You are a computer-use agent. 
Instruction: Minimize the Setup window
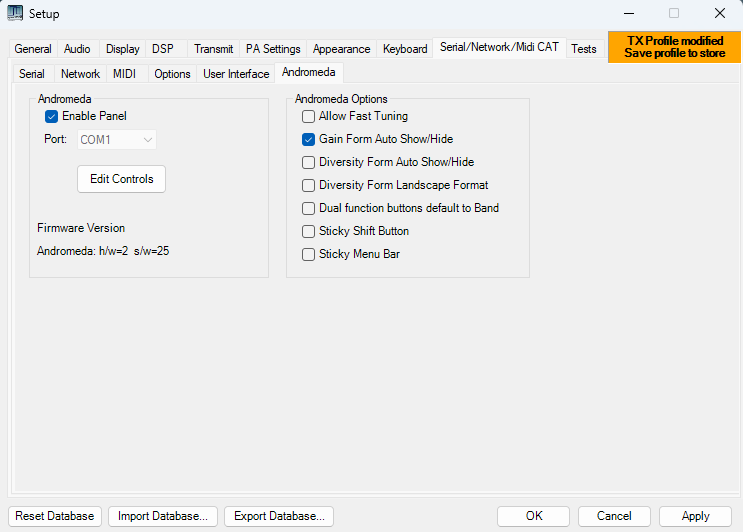coord(629,13)
